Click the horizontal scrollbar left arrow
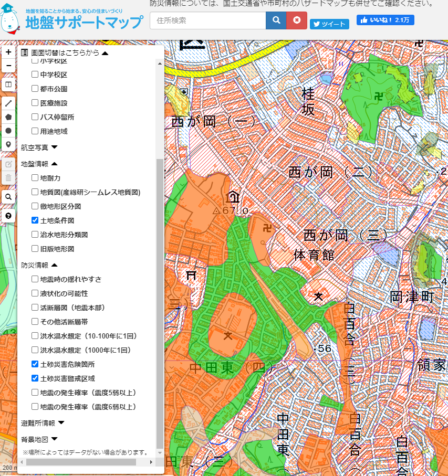The width and height of the screenshot is (448, 476). click(x=22, y=462)
